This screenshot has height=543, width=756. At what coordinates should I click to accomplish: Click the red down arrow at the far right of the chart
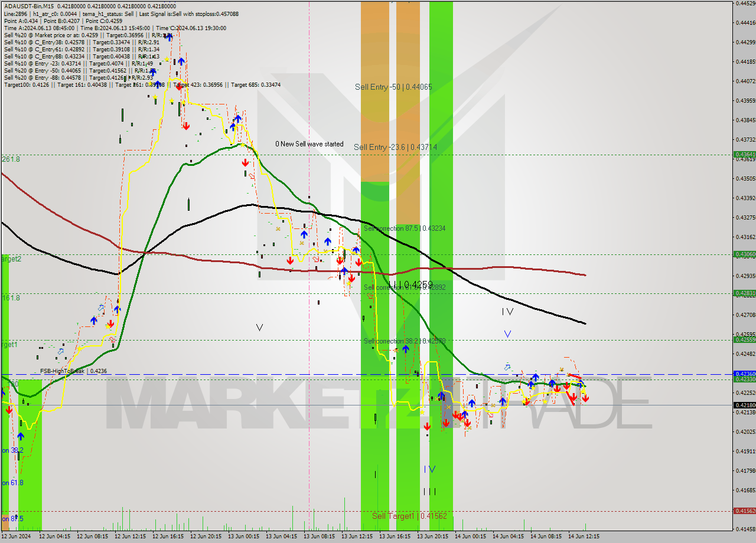pos(585,398)
